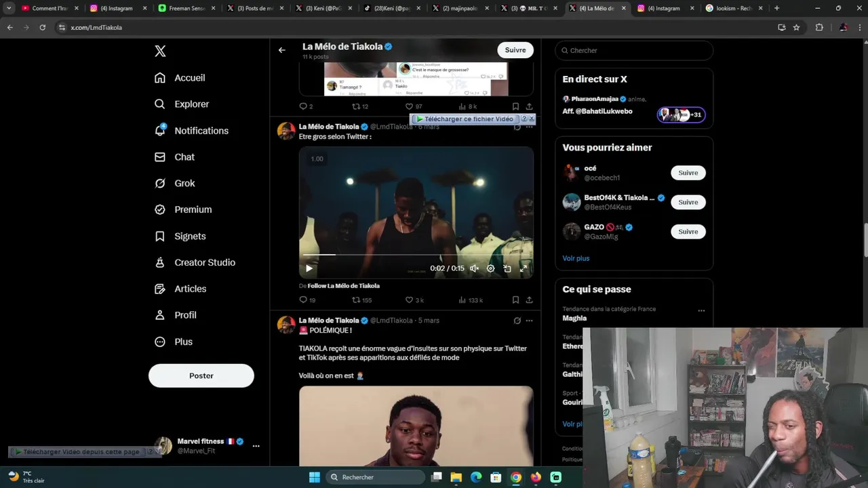Click the Grok icon on the 5 mars post
868x488 pixels.
[517, 321]
